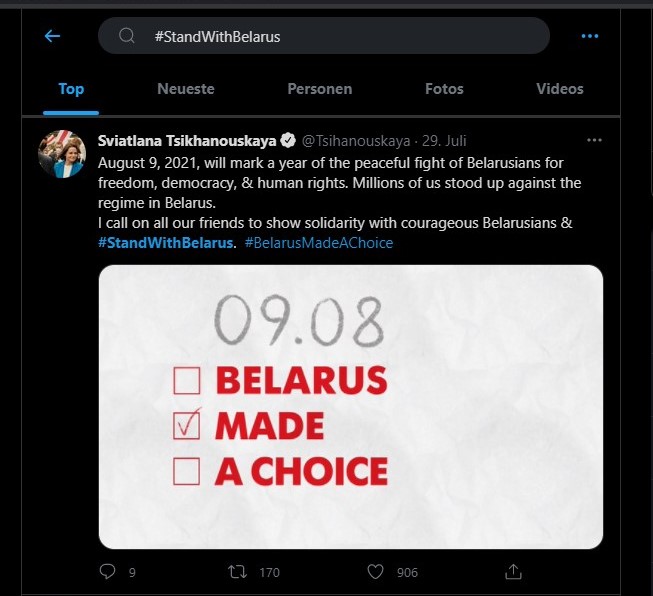Screen dimensions: 653x596
Task: Open the #BelarusMadeAChoice hashtag link
Action: pyautogui.click(x=319, y=243)
